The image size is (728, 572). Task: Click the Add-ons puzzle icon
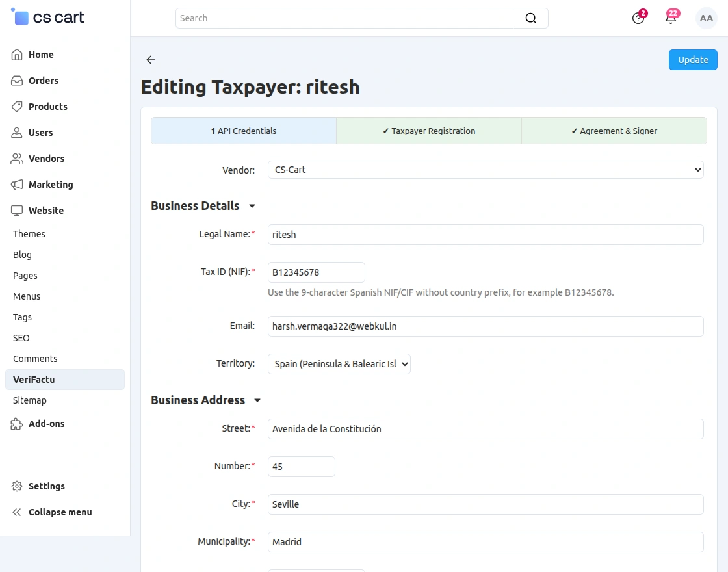17,423
